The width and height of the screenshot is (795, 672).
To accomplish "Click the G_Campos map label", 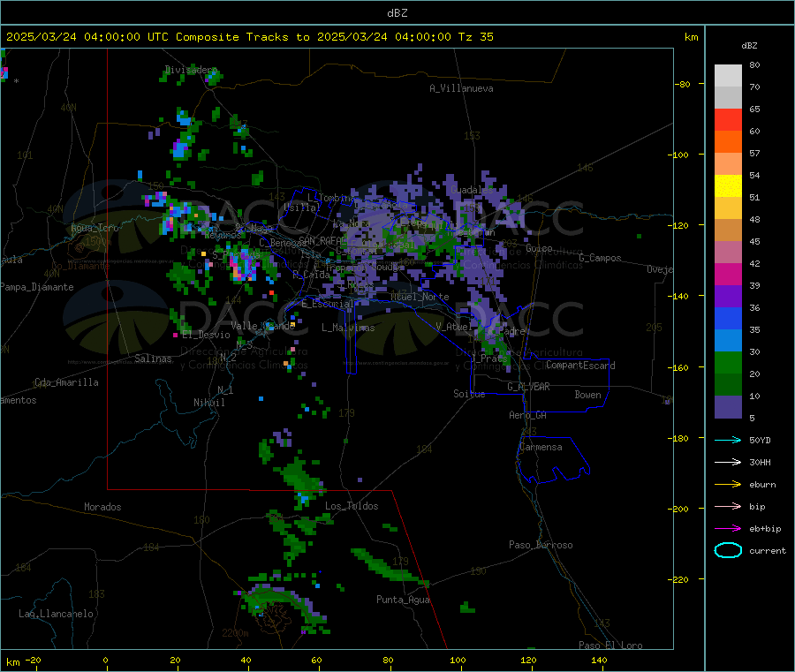I will tap(600, 258).
